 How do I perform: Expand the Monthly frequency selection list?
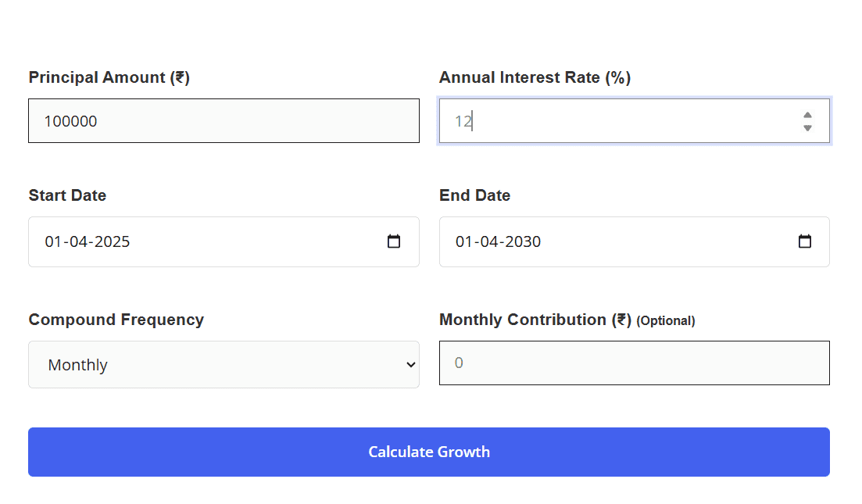click(224, 364)
